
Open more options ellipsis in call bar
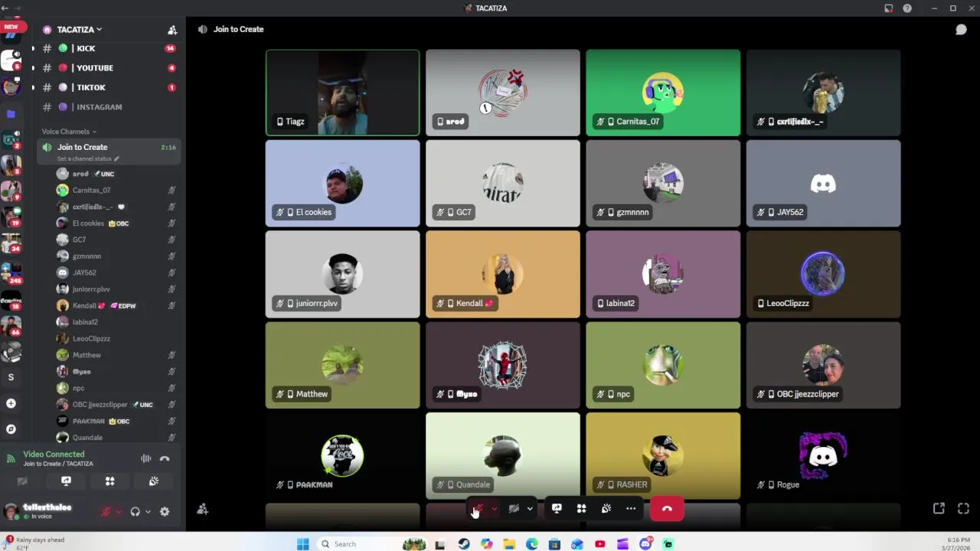point(631,508)
